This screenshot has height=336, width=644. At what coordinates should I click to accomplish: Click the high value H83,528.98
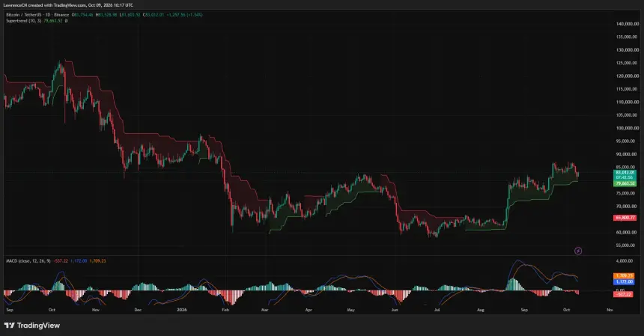(106, 15)
